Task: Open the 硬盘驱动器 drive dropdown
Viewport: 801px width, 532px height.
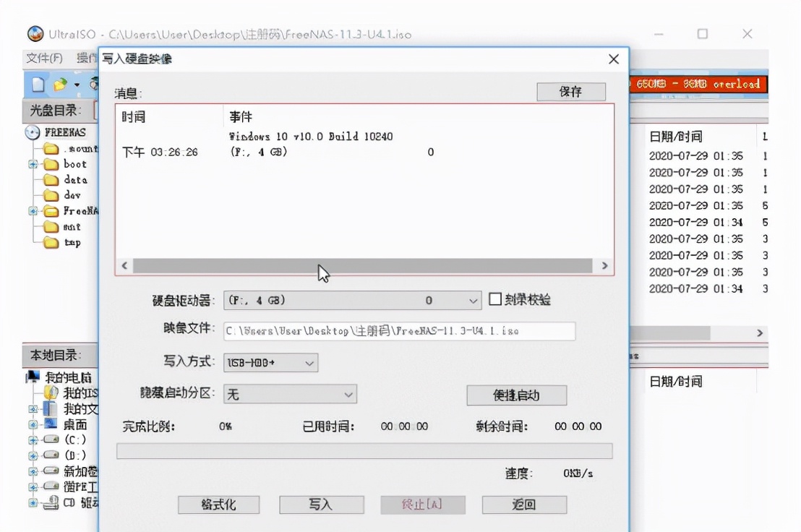Action: click(353, 300)
